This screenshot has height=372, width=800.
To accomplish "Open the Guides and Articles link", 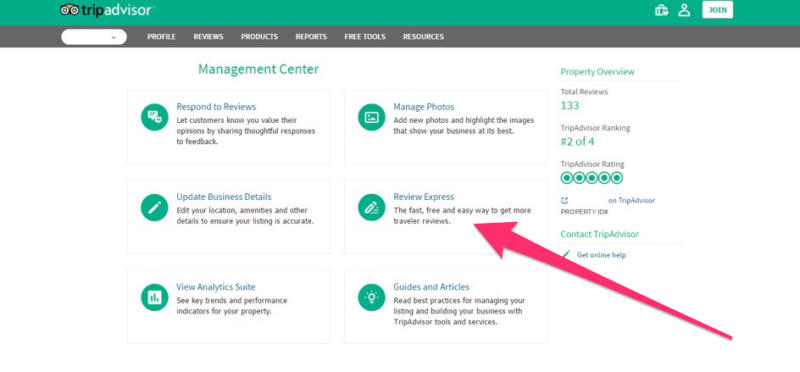I will click(x=431, y=287).
